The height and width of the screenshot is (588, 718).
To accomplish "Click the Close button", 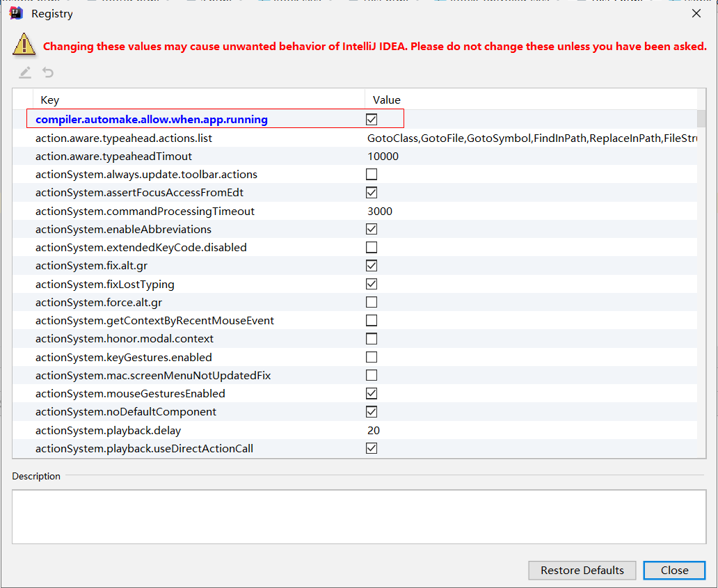I will pos(674,570).
